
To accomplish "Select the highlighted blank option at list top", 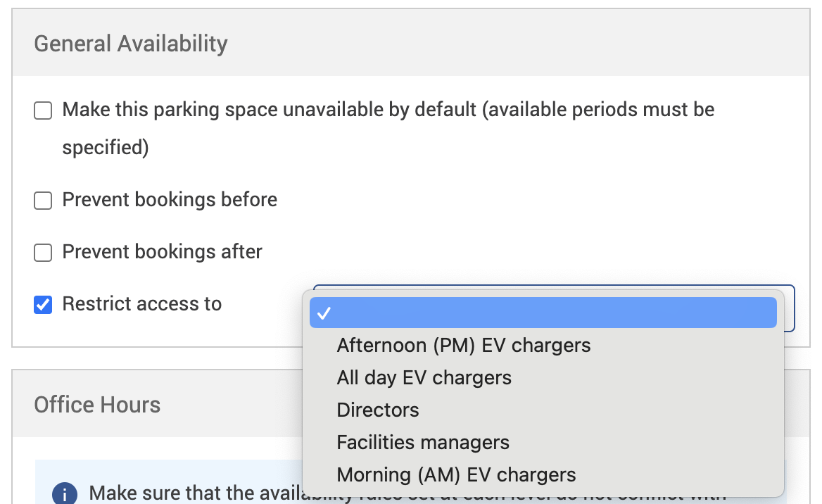I will tap(542, 313).
